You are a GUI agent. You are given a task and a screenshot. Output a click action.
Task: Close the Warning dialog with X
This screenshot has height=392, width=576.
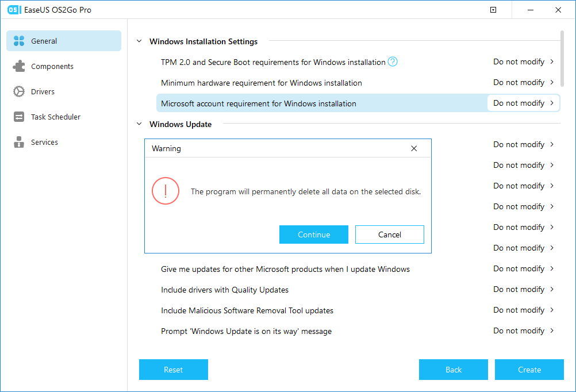point(414,148)
